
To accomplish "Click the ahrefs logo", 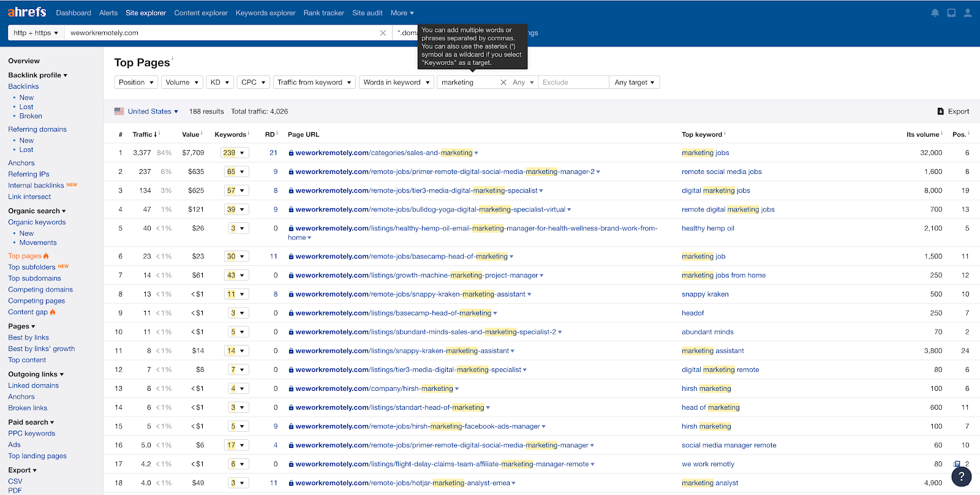I will (27, 12).
